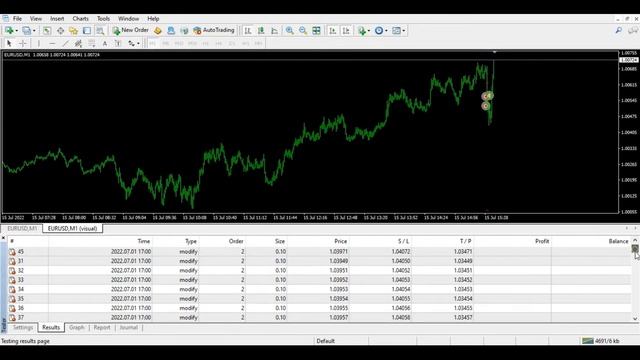This screenshot has height=360, width=640.
Task: Select results row number 45
Action: click(320, 252)
